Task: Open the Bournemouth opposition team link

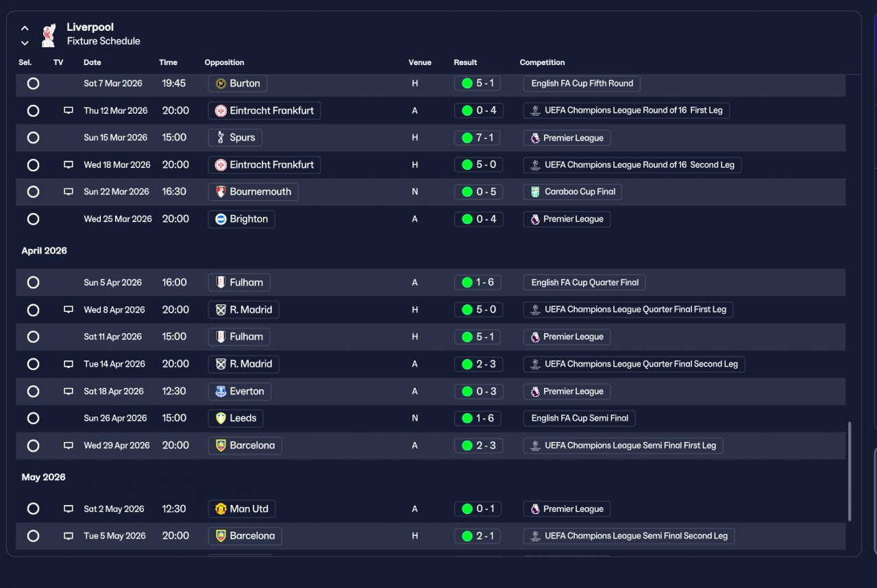Action: pos(253,192)
